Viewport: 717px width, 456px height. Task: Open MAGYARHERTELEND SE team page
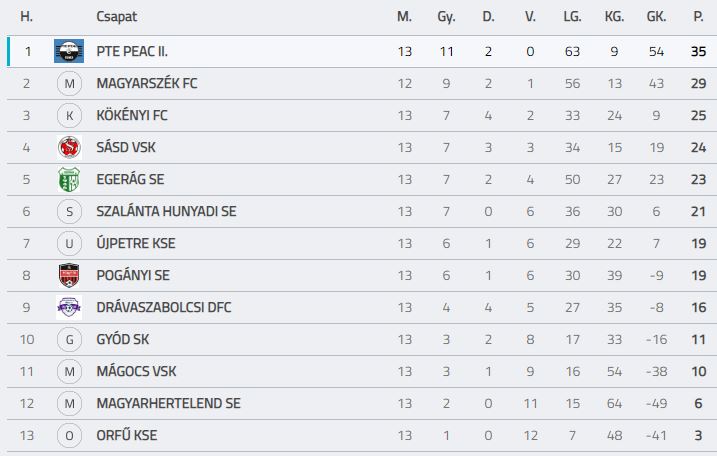point(168,403)
